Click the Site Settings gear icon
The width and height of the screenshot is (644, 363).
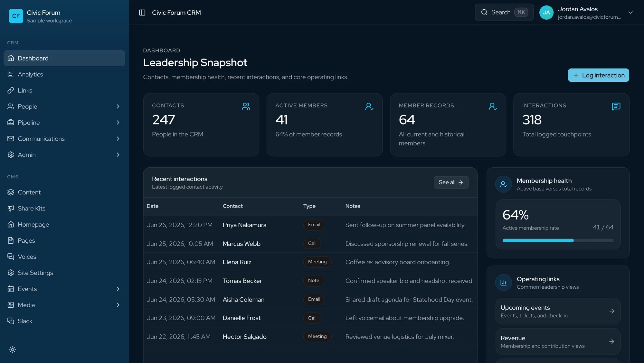point(11,273)
